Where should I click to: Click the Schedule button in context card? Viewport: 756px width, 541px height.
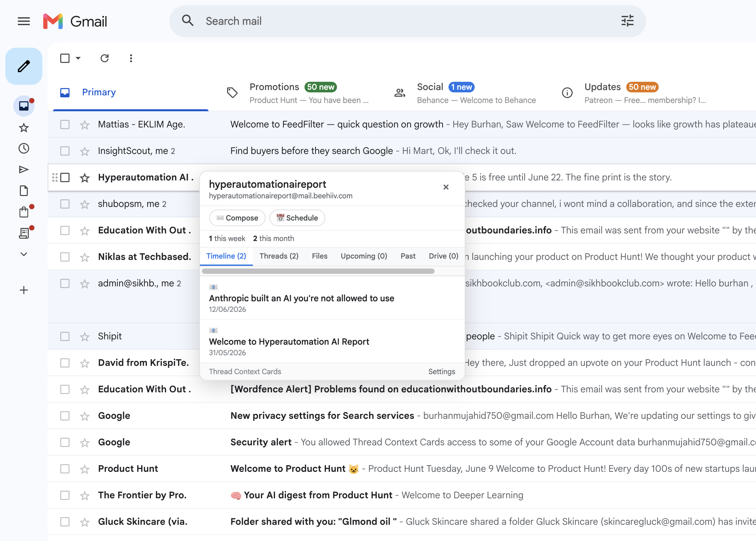pyautogui.click(x=297, y=218)
